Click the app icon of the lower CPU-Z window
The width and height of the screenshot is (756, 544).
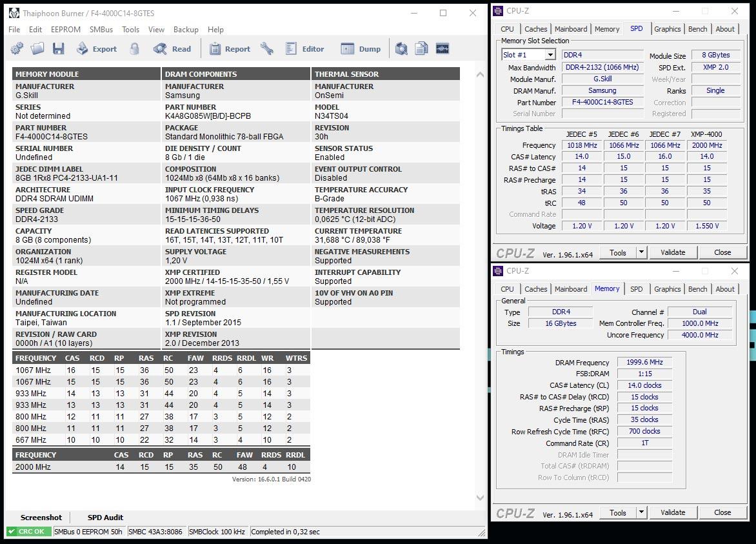[x=499, y=271]
